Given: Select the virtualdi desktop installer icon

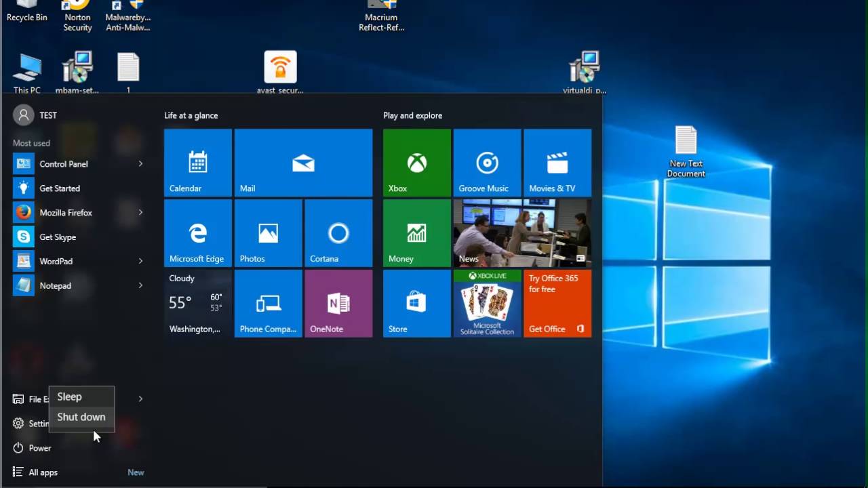Looking at the screenshot, I should click(585, 73).
